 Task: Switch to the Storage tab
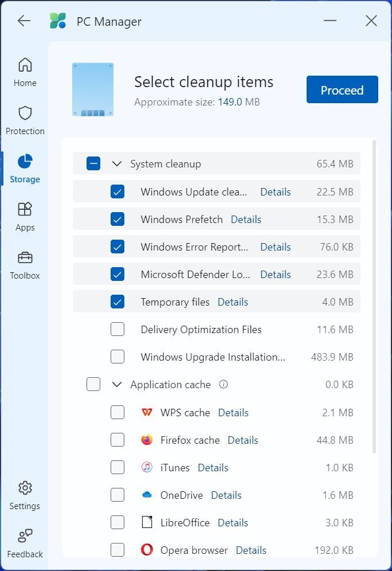(x=25, y=169)
